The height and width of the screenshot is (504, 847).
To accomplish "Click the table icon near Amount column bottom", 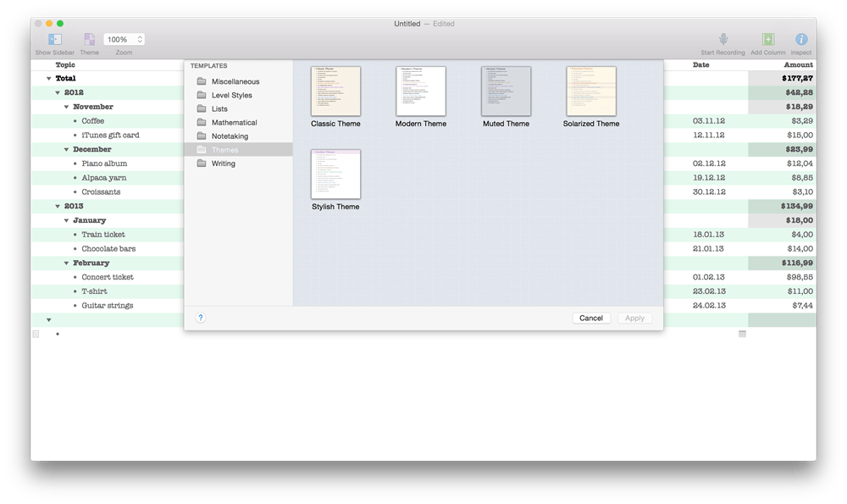I will 742,334.
